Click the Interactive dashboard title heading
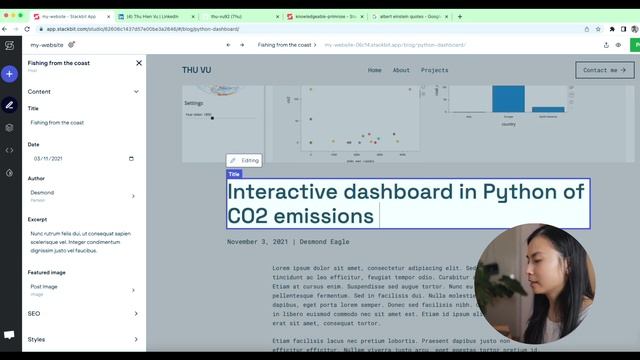 tap(408, 204)
